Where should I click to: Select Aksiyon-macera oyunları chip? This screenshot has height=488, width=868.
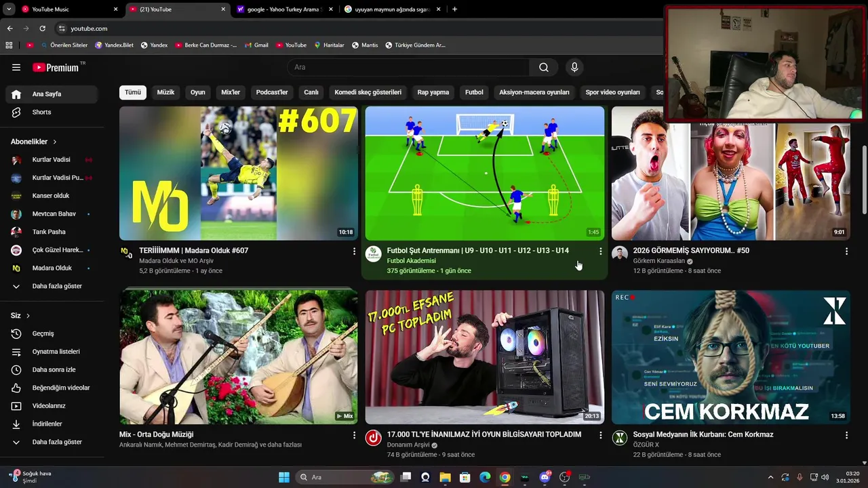[x=534, y=92]
